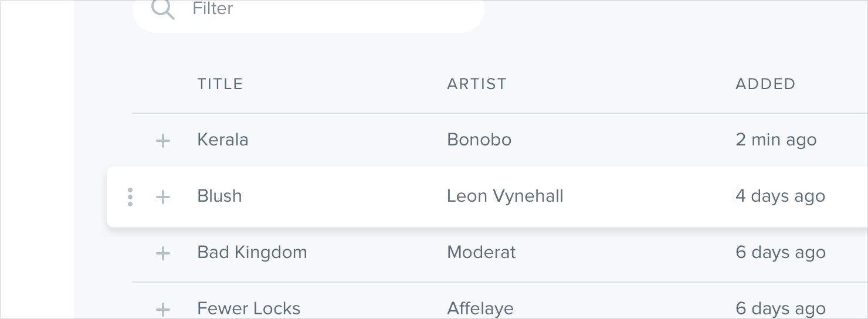The image size is (868, 319).
Task: Select the Bad Kingdom track title
Action: [x=252, y=252]
